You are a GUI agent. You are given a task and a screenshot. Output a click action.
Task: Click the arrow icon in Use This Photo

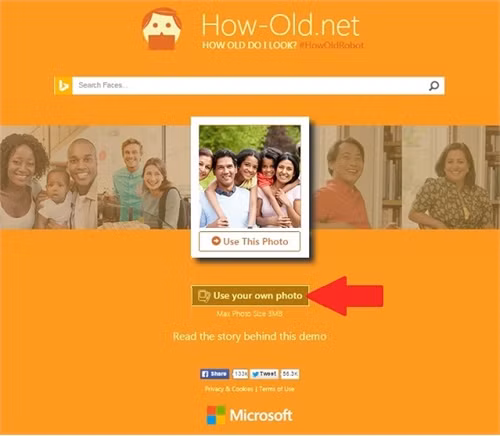pos(216,241)
